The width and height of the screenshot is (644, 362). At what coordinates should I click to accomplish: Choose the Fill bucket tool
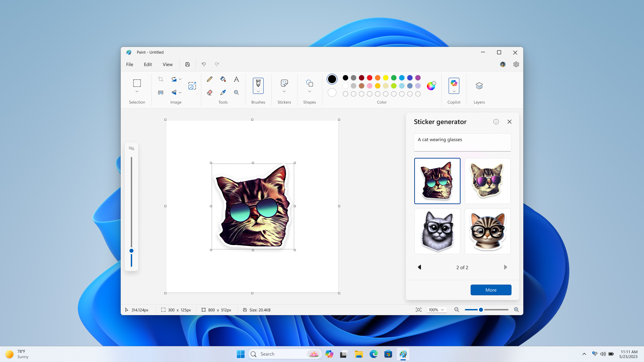tap(223, 79)
